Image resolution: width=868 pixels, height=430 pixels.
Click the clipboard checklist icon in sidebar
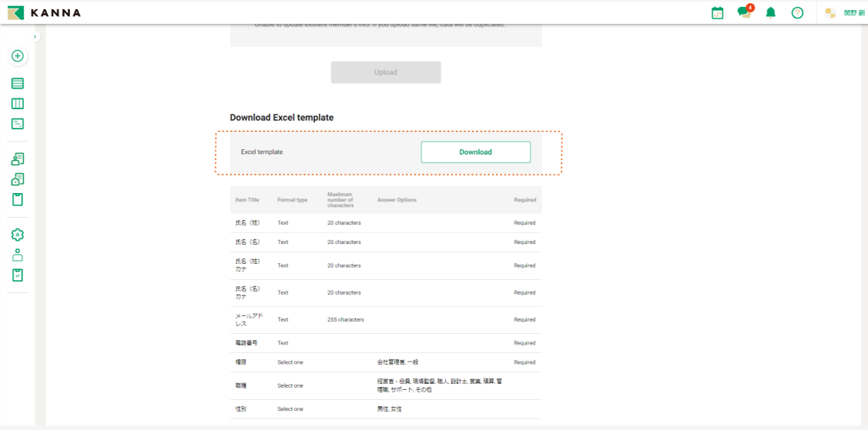point(18,275)
